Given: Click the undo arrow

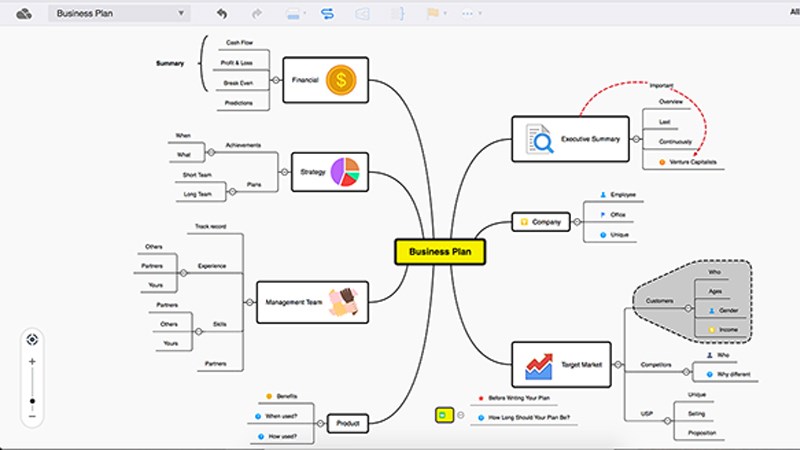Looking at the screenshot, I should click(221, 14).
